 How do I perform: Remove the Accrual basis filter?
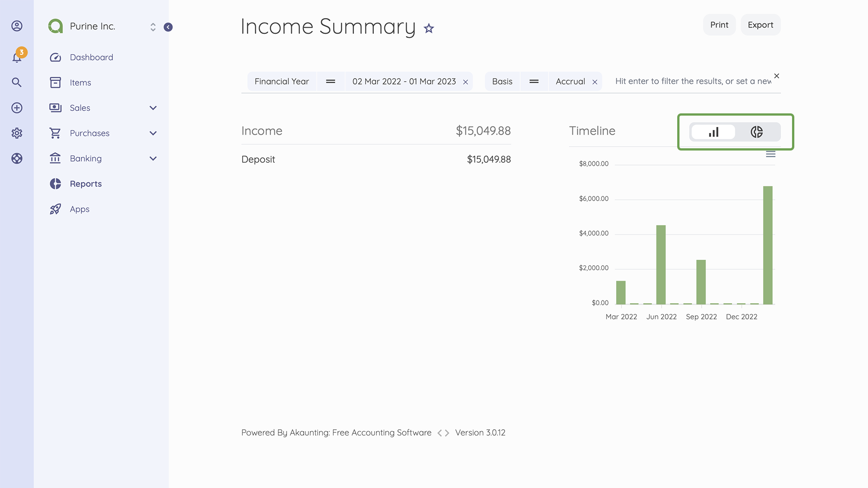coord(595,81)
